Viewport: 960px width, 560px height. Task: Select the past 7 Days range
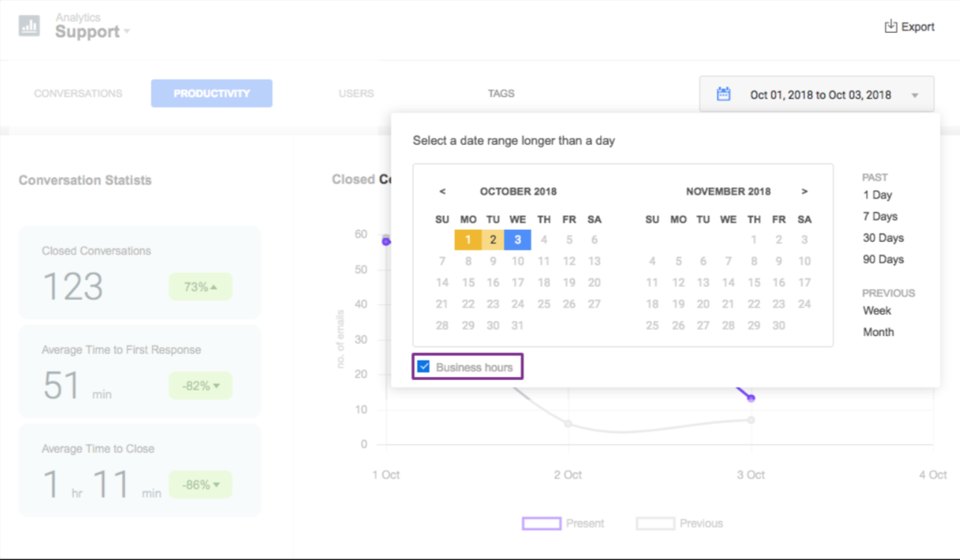(x=880, y=217)
